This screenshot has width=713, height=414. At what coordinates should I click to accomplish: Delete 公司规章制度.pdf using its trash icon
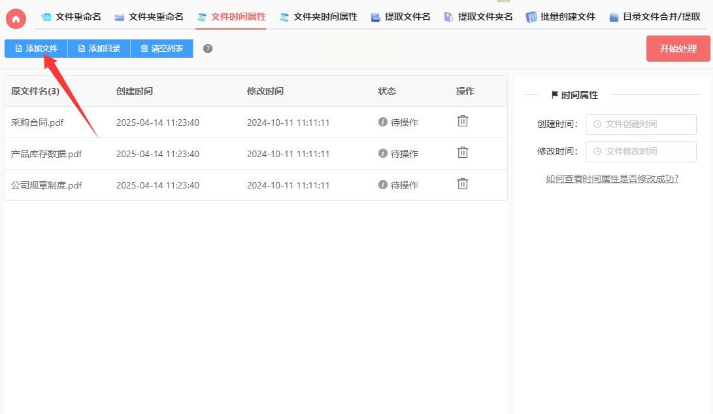462,184
